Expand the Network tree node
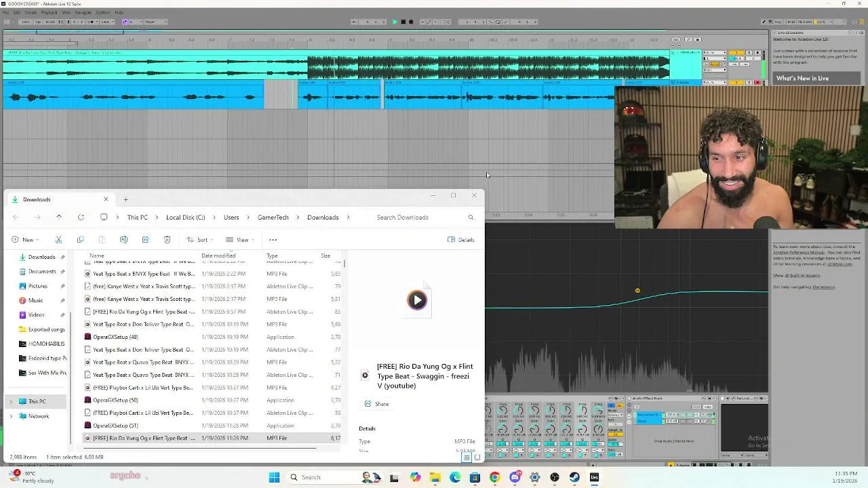 (11, 416)
